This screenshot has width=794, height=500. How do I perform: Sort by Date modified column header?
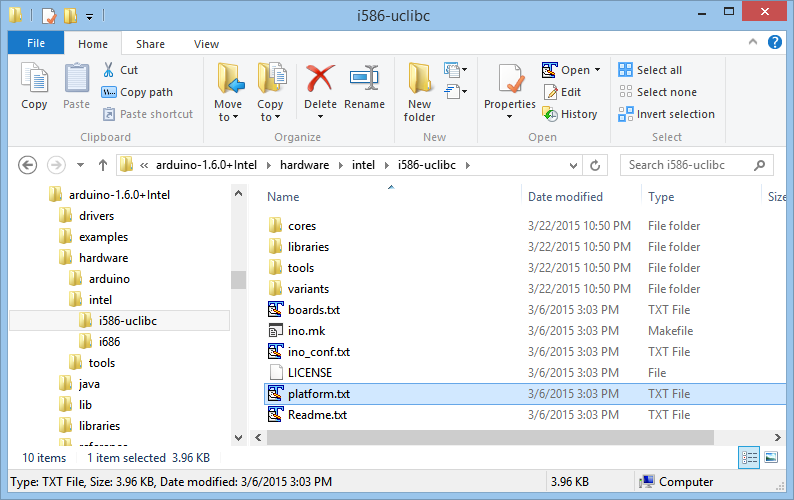pyautogui.click(x=565, y=197)
